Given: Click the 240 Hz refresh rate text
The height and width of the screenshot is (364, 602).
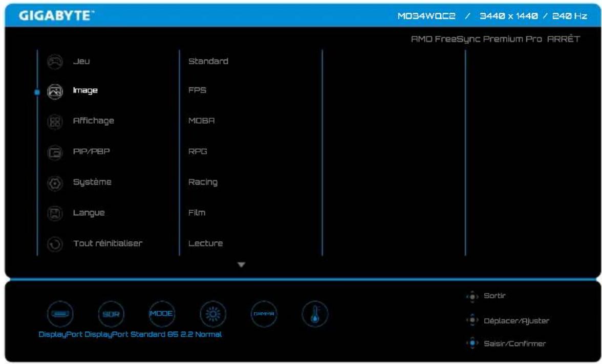Looking at the screenshot, I should [570, 16].
